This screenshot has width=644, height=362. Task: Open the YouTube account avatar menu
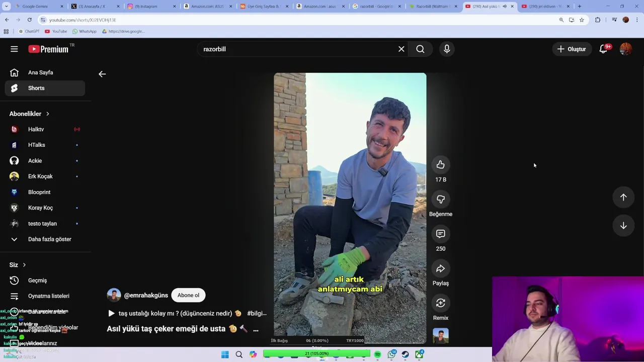tap(625, 49)
